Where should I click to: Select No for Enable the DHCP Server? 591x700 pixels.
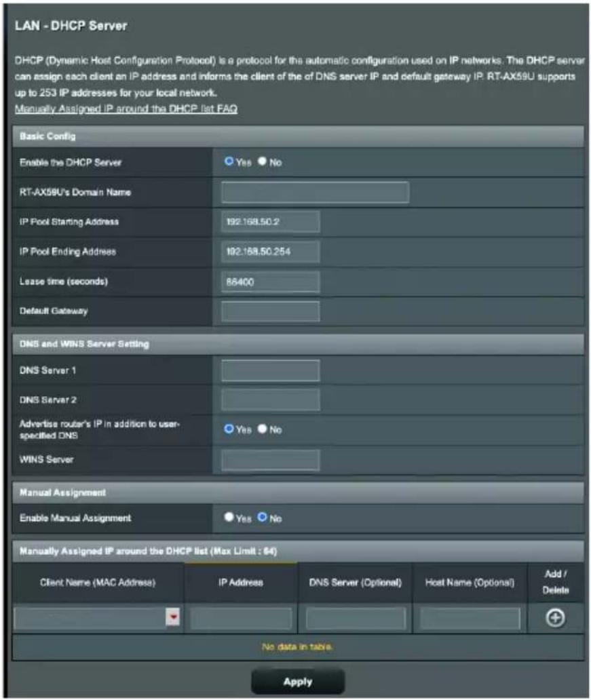[262, 161]
